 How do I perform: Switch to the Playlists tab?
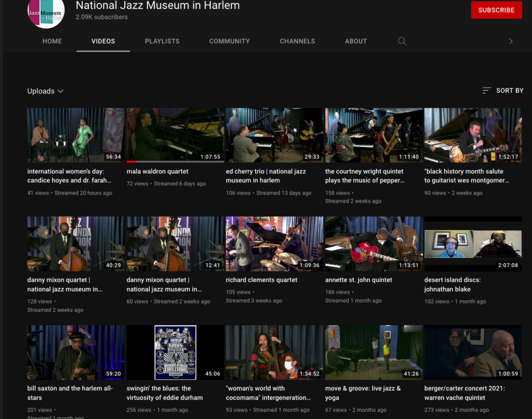[x=162, y=41]
